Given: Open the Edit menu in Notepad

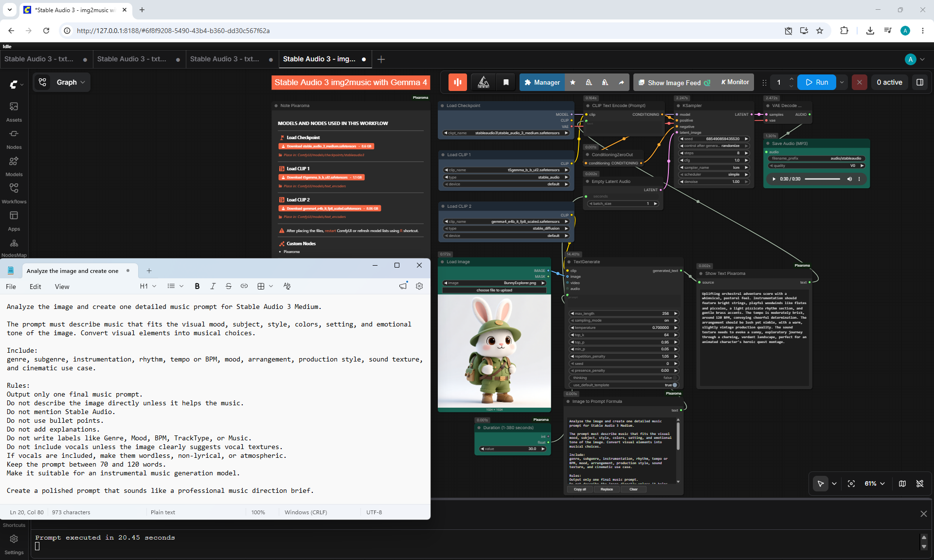Looking at the screenshot, I should tap(35, 287).
